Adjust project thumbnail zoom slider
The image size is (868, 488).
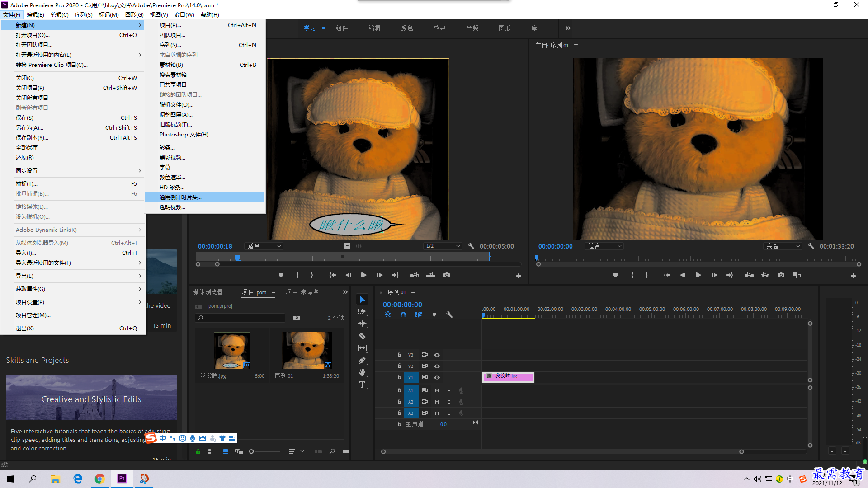point(252,451)
